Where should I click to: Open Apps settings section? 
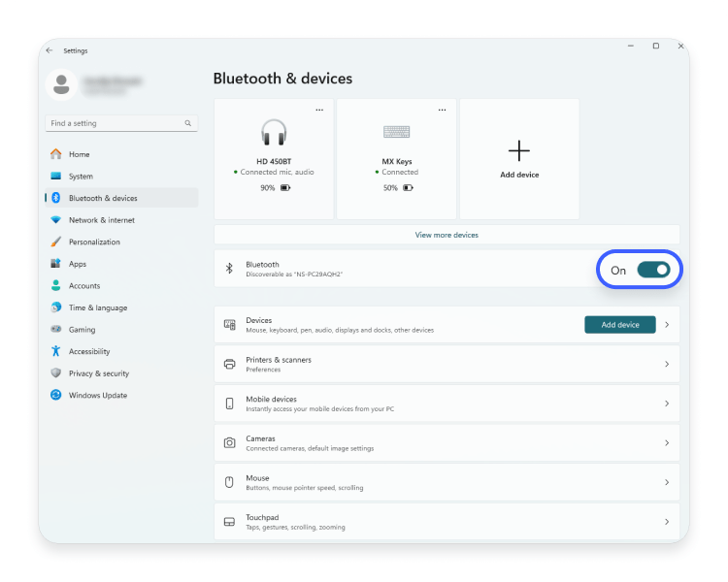[121, 263]
